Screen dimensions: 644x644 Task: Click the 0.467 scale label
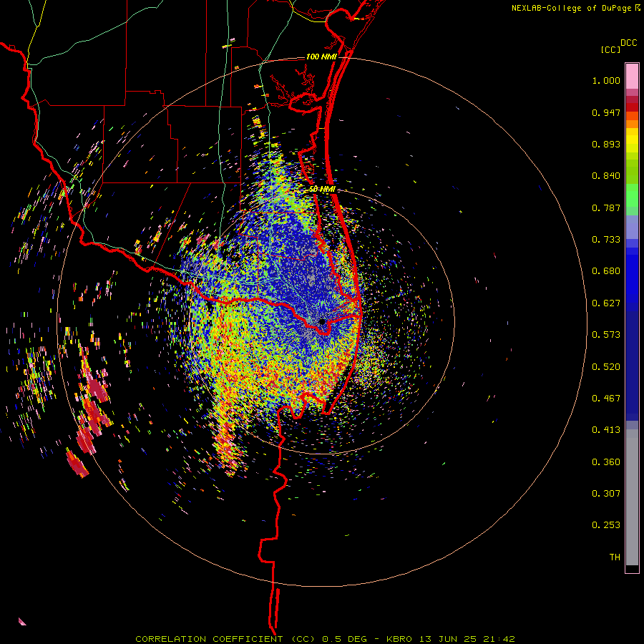pos(606,399)
